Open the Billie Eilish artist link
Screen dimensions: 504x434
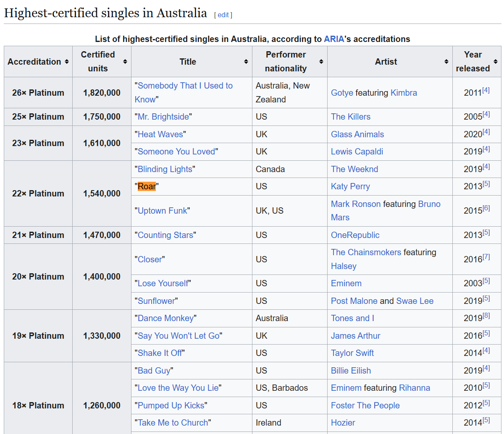coord(351,371)
